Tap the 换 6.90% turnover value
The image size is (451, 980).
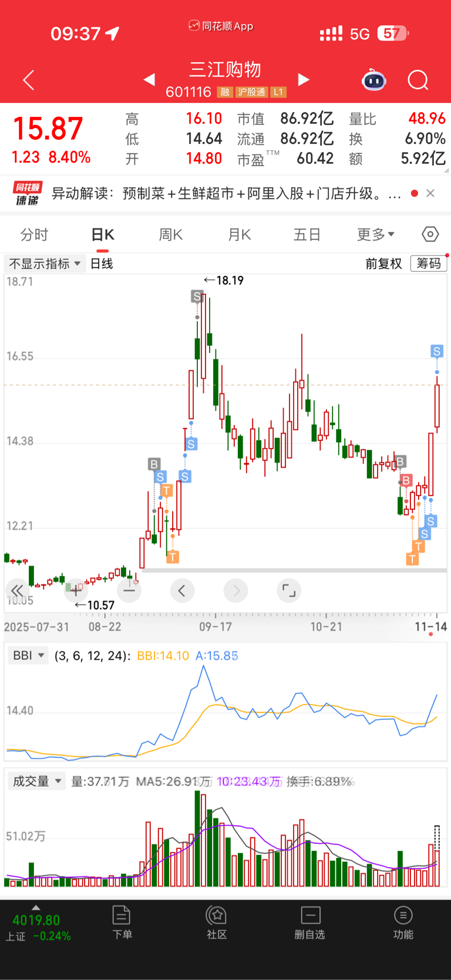tap(425, 139)
